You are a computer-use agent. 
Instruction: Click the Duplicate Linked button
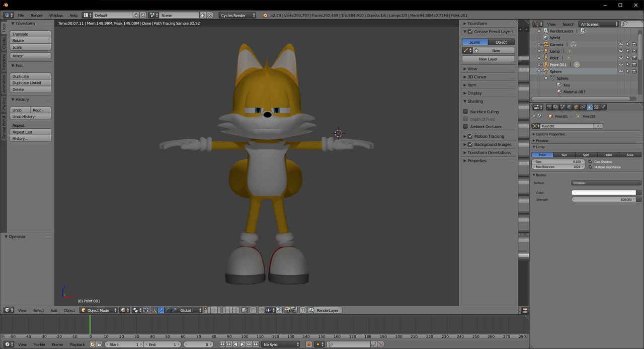(30, 83)
